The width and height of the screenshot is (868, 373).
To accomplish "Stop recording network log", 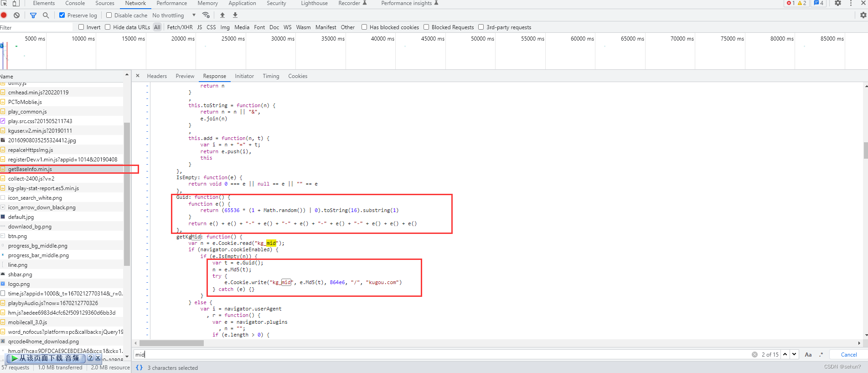I will (4, 15).
